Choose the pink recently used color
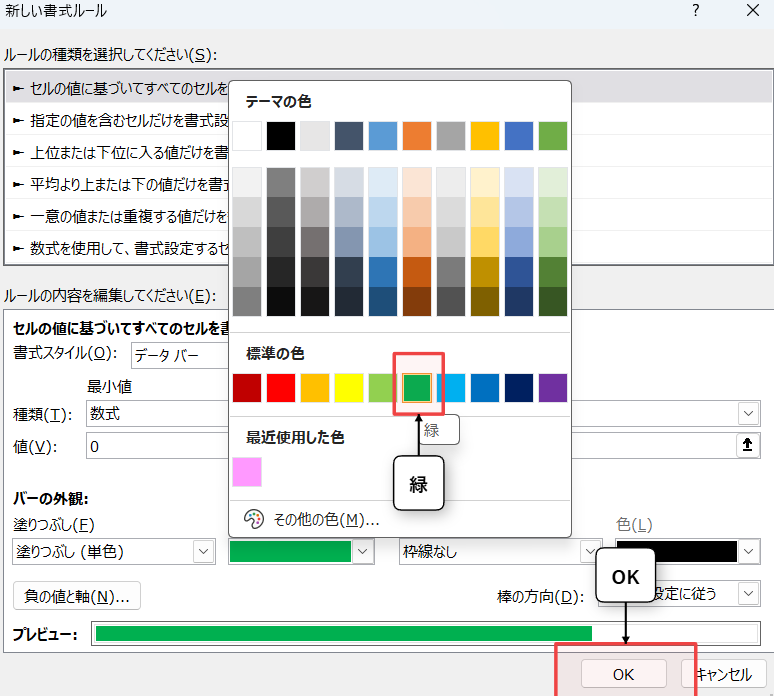 (x=247, y=472)
